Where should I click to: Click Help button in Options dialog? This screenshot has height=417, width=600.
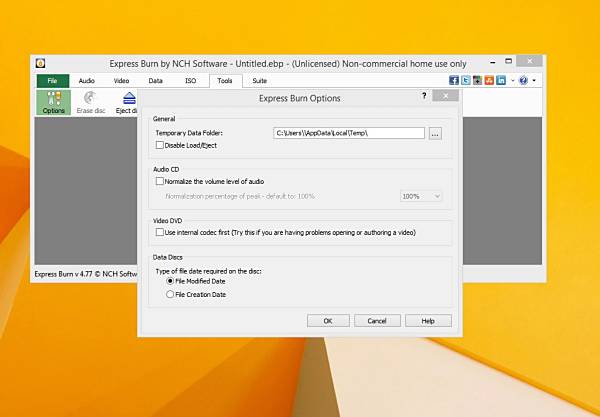[428, 321]
